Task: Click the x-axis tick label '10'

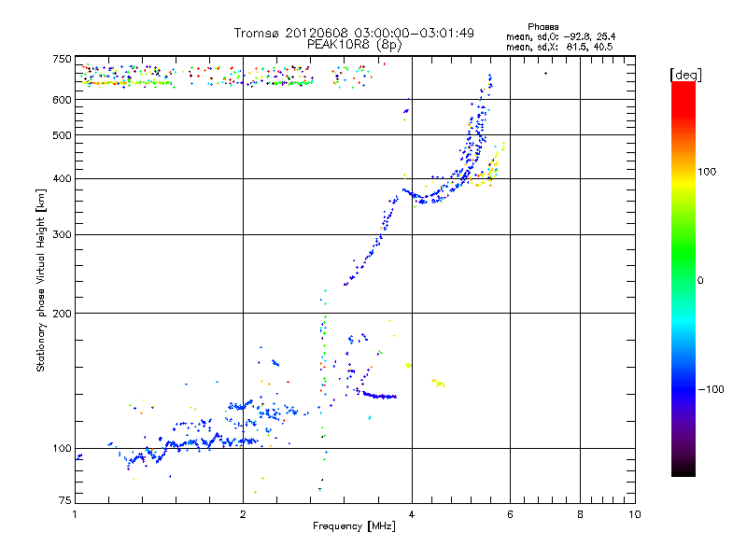Action: (x=635, y=514)
